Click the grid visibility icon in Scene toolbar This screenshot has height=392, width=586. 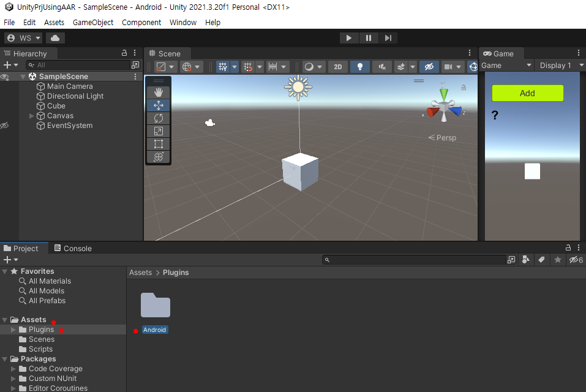pyautogui.click(x=223, y=67)
